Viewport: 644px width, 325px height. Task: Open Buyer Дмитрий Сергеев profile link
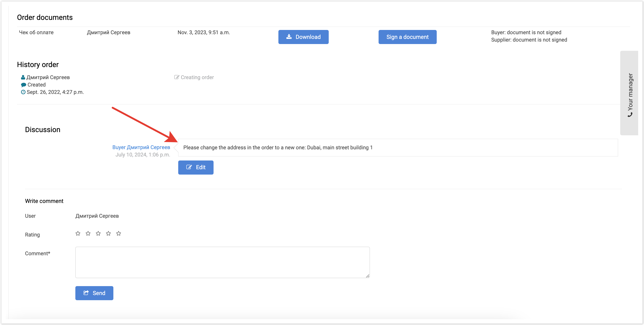pos(141,147)
